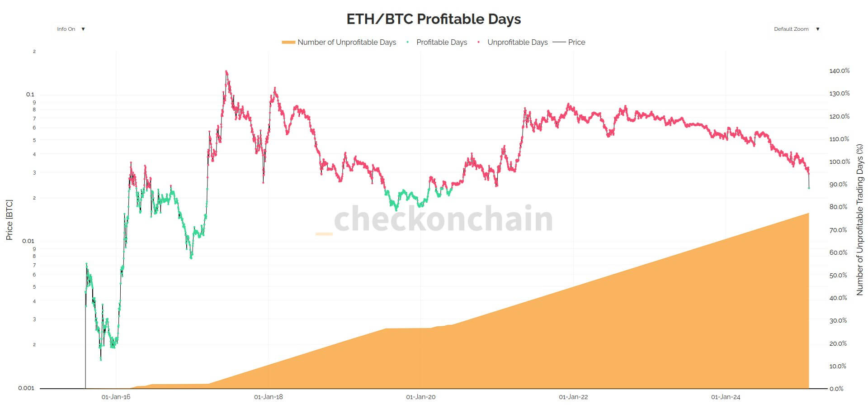Click the black Price line legend symbol
This screenshot has width=868, height=419.
click(x=559, y=42)
